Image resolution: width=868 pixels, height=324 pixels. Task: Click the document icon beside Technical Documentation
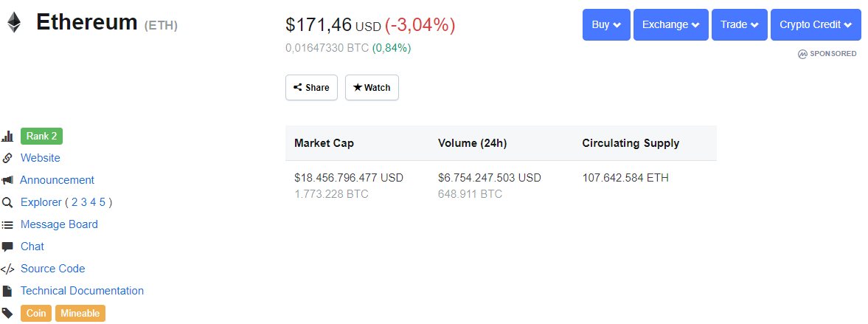[x=7, y=291]
